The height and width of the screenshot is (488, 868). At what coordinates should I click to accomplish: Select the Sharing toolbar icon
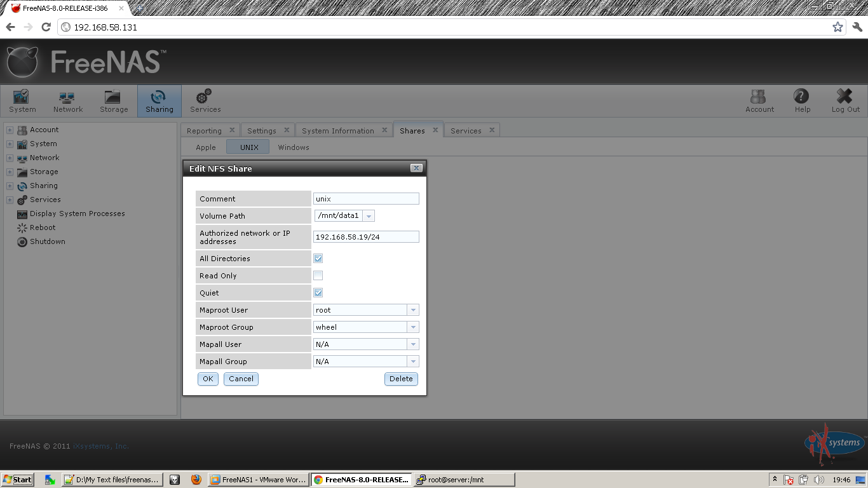point(159,101)
